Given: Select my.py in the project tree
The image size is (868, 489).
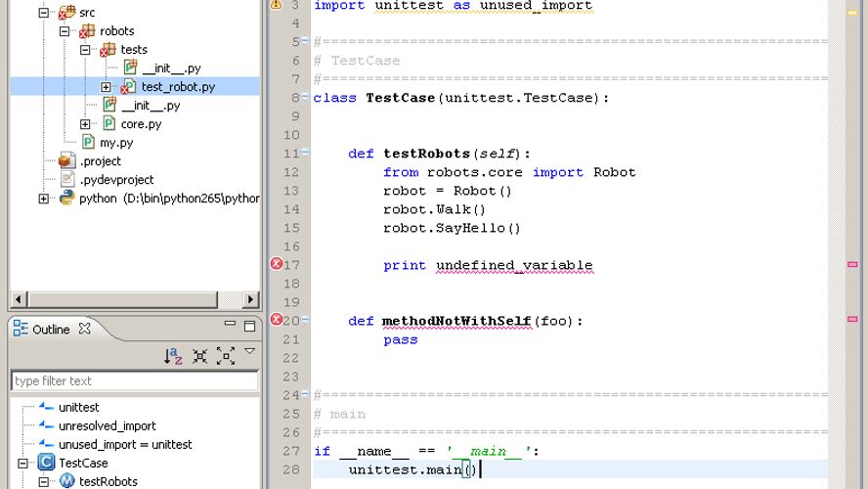Looking at the screenshot, I should (x=116, y=143).
